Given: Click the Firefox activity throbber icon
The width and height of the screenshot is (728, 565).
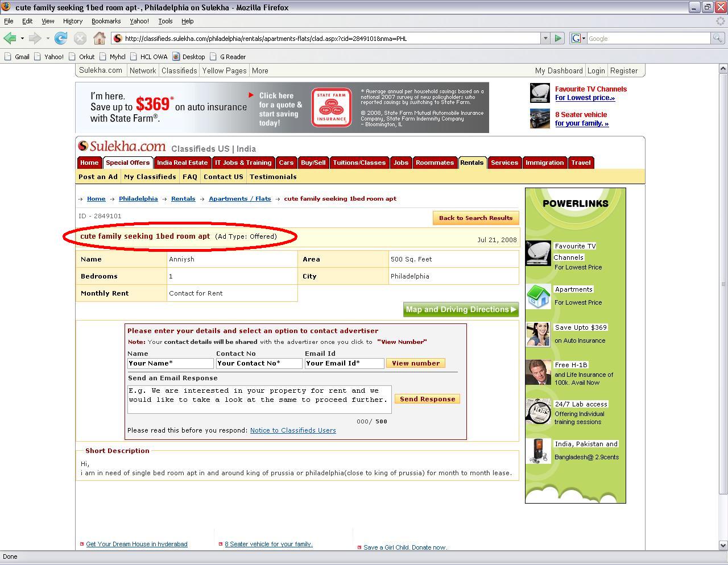Looking at the screenshot, I should (720, 21).
